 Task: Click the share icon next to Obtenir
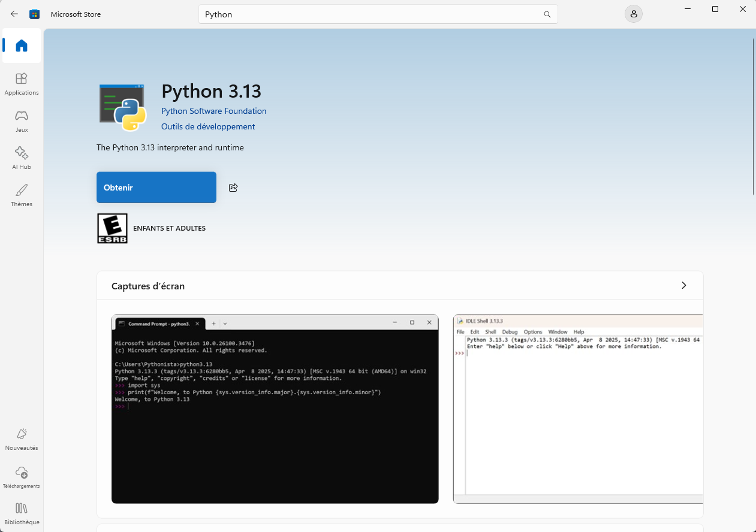(x=233, y=188)
